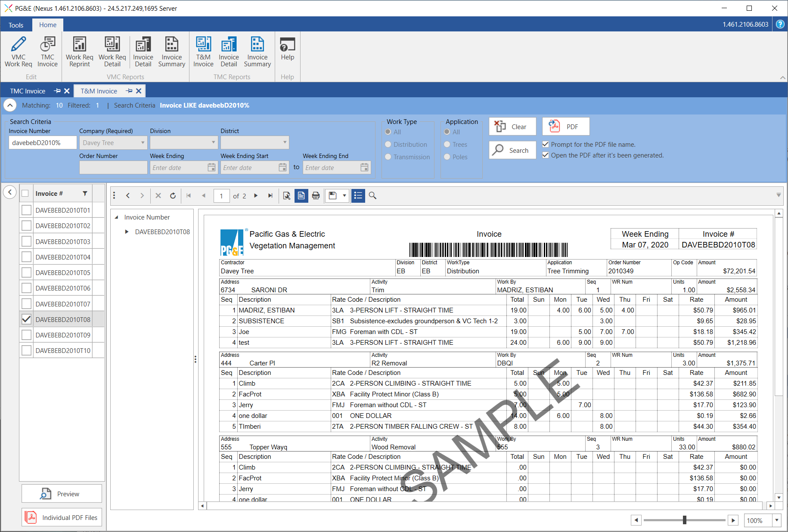788x532 pixels.
Task: Print the report using the printer icon
Action: [316, 196]
